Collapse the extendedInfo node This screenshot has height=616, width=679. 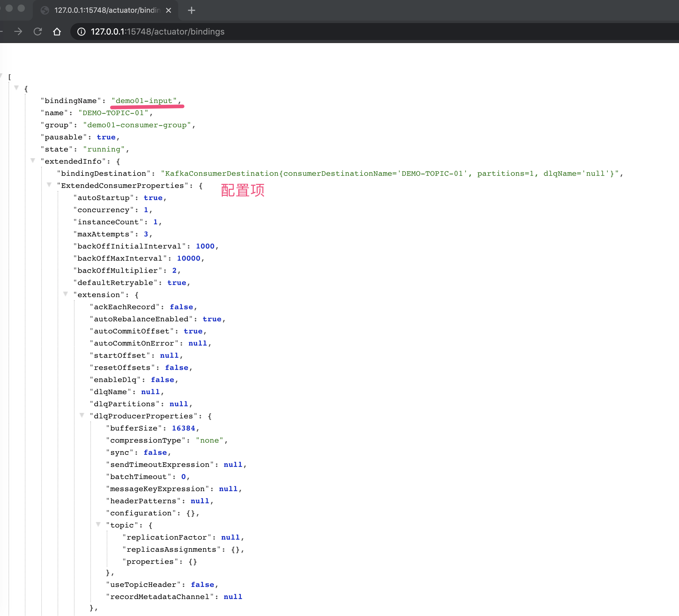coord(33,161)
